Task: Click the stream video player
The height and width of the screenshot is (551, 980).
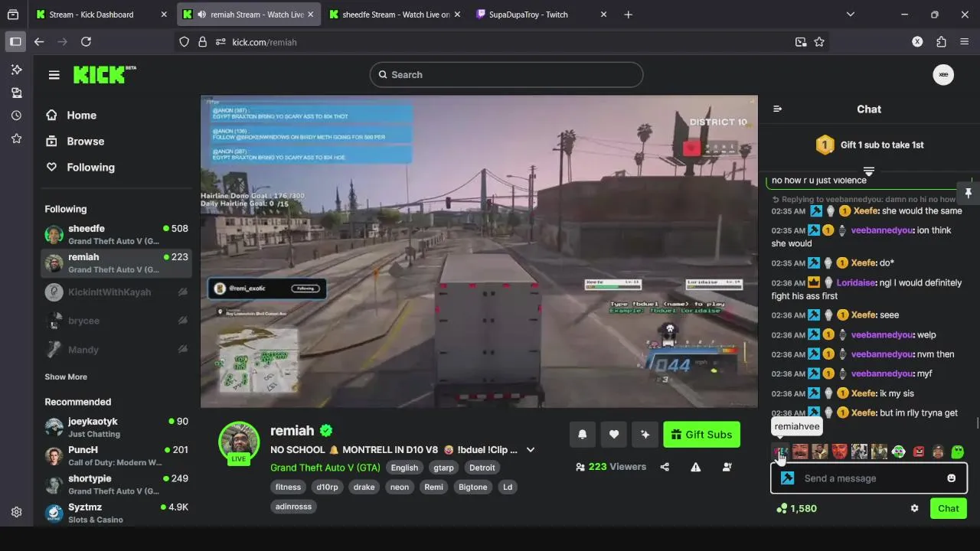Action: pyautogui.click(x=479, y=252)
